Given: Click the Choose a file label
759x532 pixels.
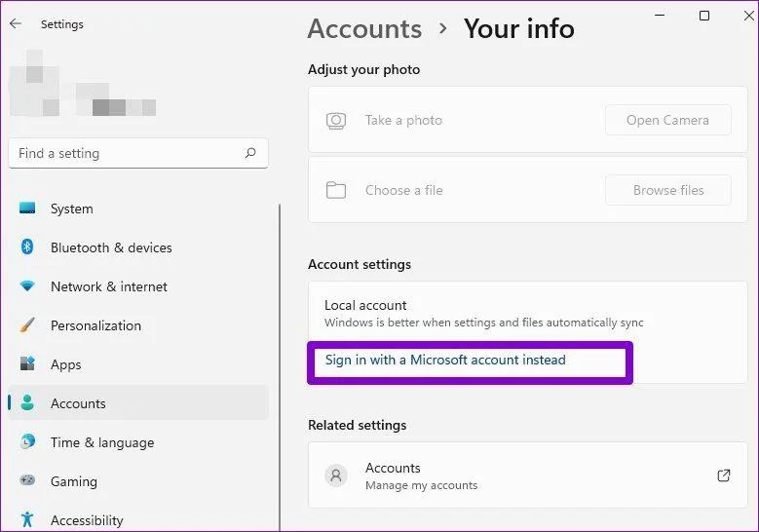Looking at the screenshot, I should [x=403, y=190].
